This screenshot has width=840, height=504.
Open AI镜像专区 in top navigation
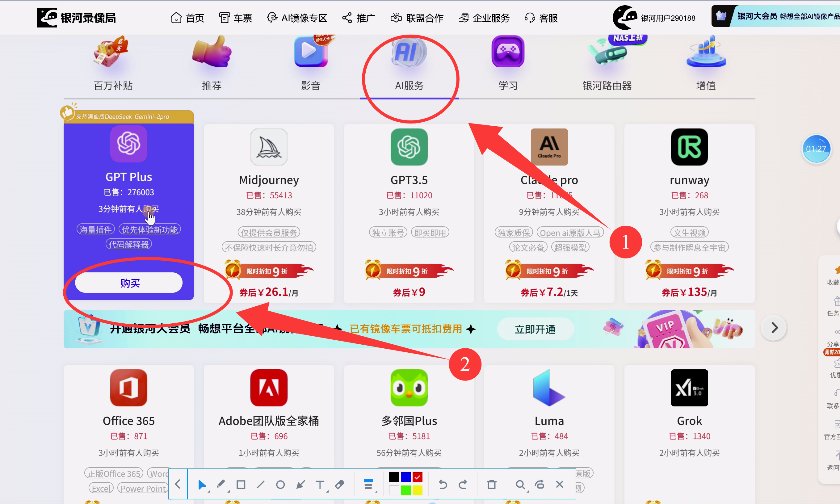click(297, 18)
